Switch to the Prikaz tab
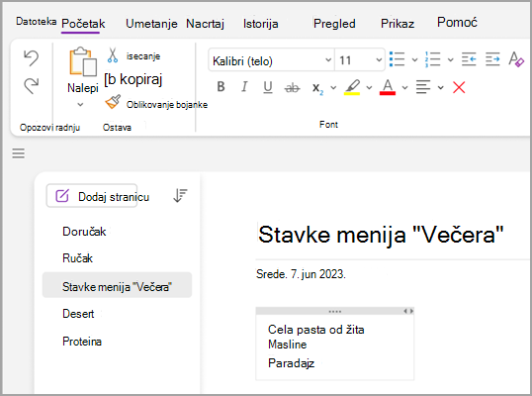Viewport: 532px width, 396px height. pos(398,24)
